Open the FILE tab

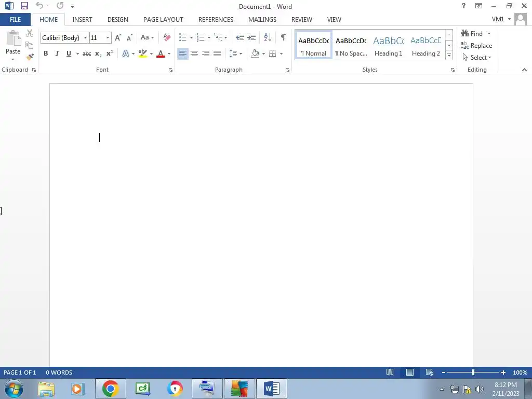pyautogui.click(x=15, y=20)
